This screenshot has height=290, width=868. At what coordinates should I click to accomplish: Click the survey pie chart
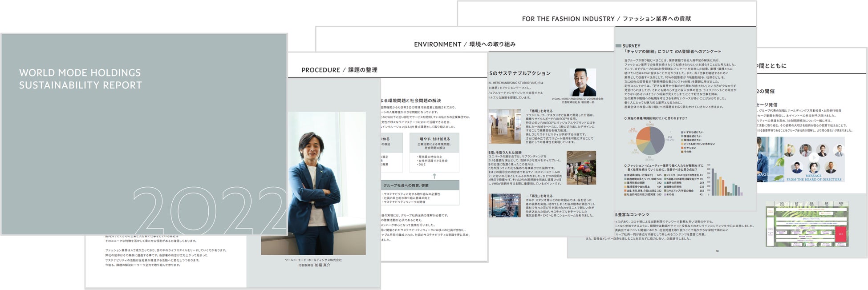tap(650, 141)
